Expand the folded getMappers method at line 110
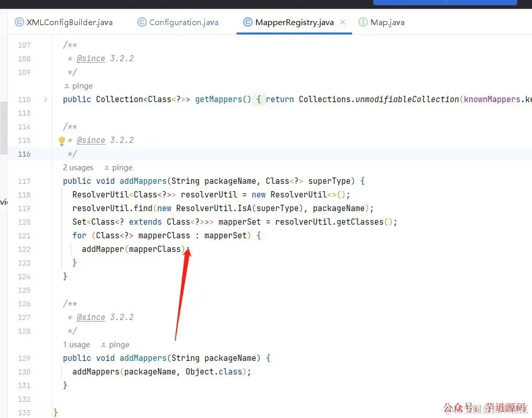 coord(45,100)
